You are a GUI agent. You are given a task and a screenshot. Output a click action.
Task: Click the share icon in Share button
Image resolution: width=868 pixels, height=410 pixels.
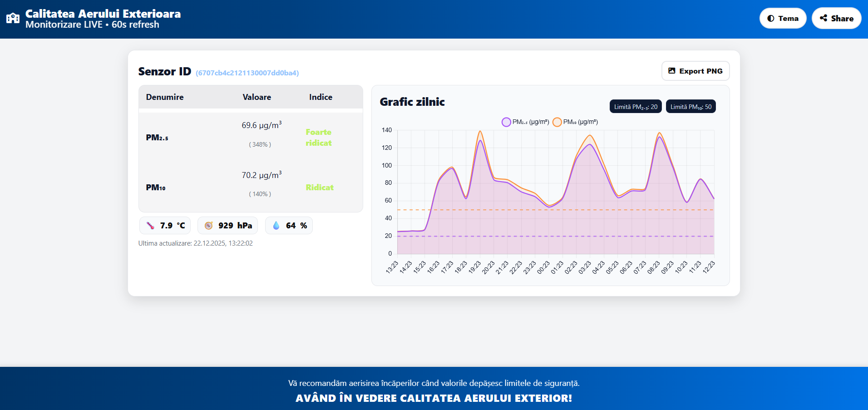point(823,18)
